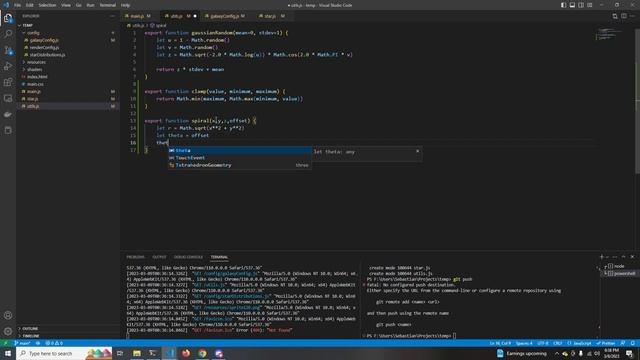Image resolution: width=640 pixels, height=360 pixels.
Task: Open index.html in the explorer tree
Action: [x=68, y=77]
